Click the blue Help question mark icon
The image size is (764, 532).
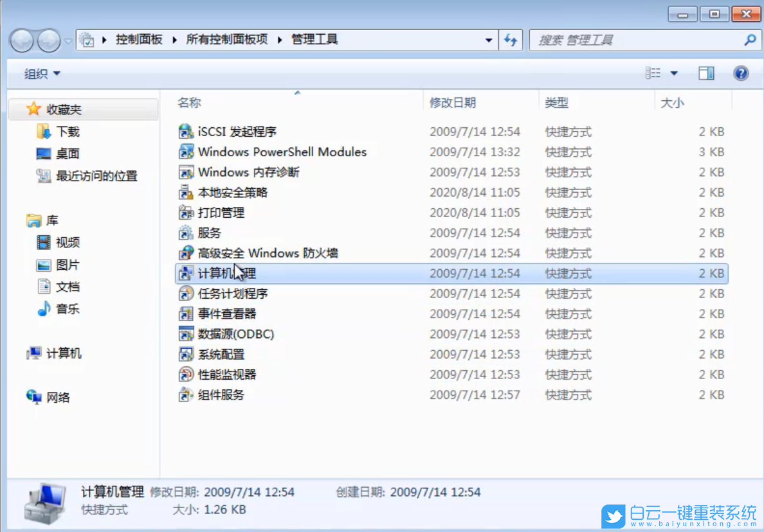tap(741, 73)
